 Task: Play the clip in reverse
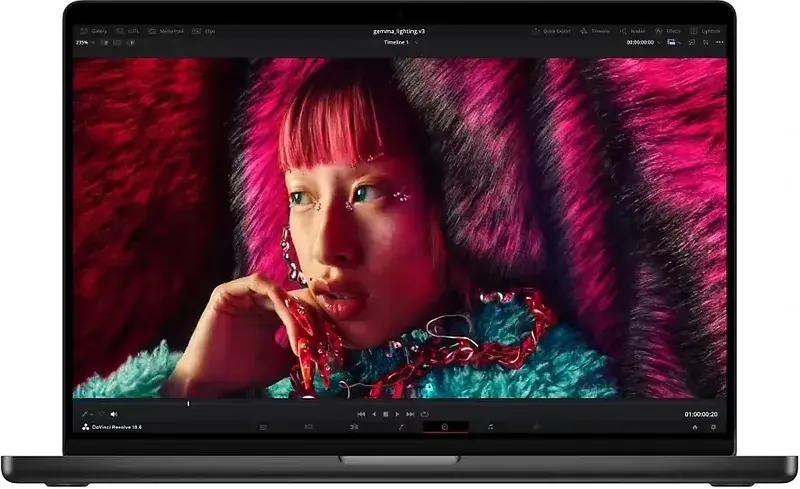pyautogui.click(x=374, y=414)
